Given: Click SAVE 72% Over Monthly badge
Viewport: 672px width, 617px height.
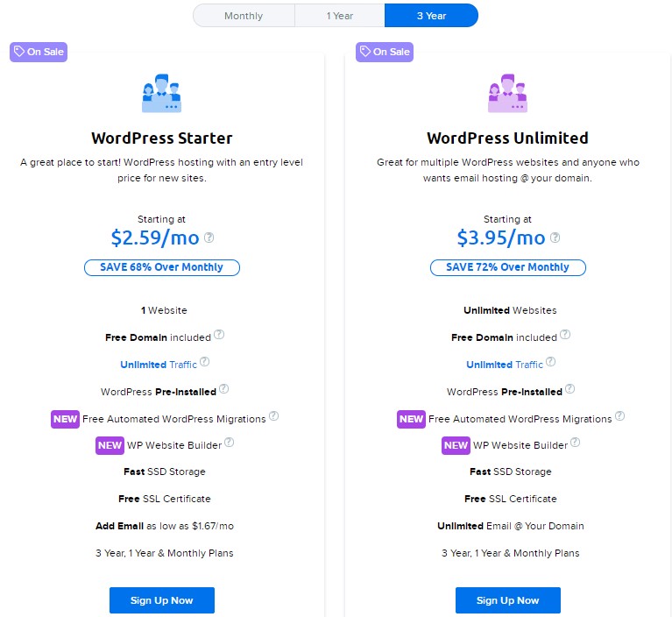Looking at the screenshot, I should tap(507, 267).
